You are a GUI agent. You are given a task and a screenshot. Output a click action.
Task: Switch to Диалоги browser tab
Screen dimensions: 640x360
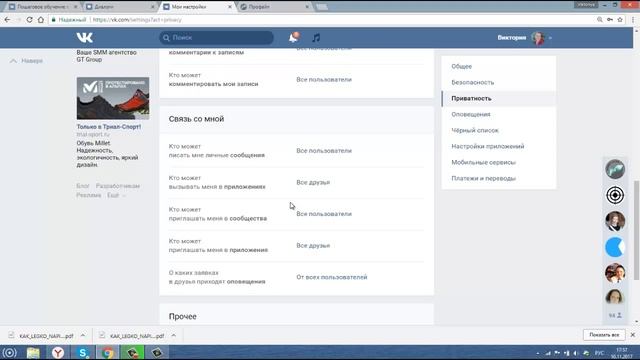click(x=118, y=7)
